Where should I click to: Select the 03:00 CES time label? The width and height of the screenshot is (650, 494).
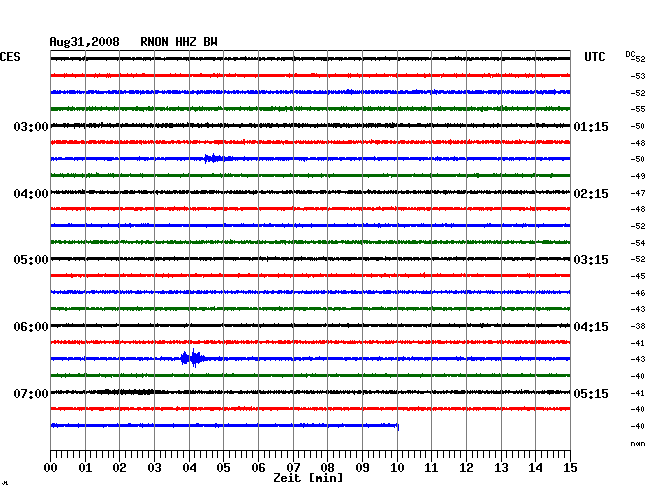[x=31, y=126]
